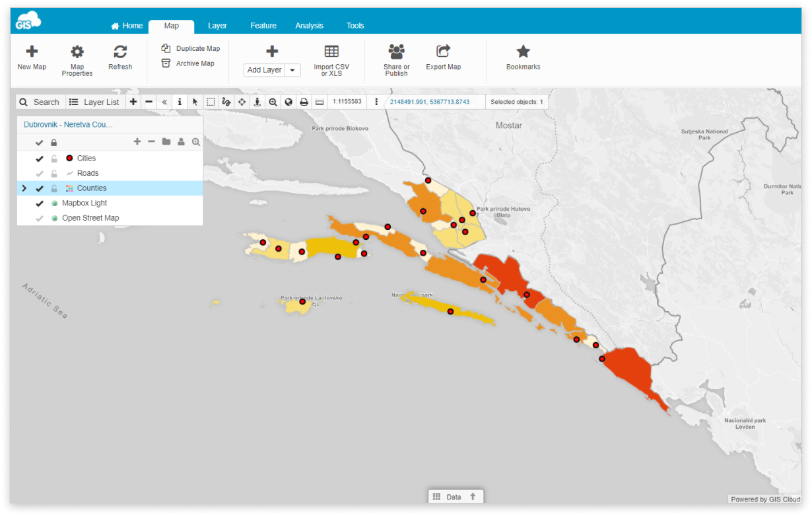Open the measure tool in the toolbar
This screenshot has height=516, width=812.
tap(319, 102)
